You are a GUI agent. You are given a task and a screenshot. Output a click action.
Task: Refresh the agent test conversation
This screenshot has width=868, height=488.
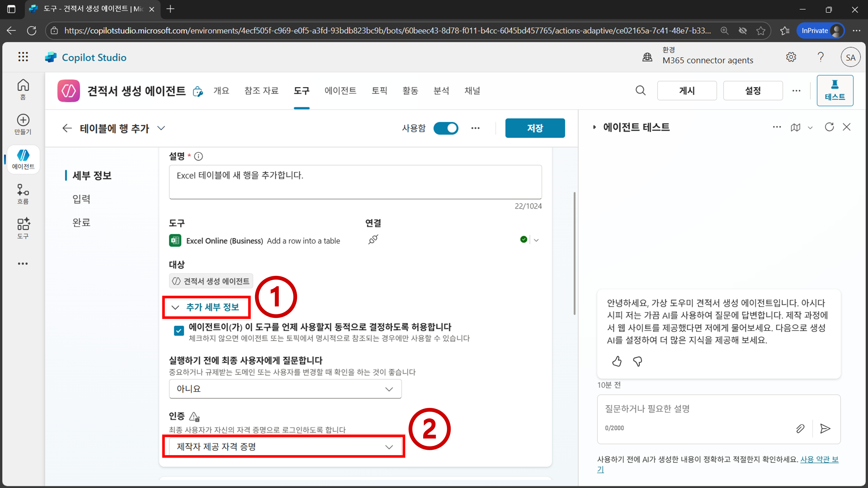pos(829,127)
